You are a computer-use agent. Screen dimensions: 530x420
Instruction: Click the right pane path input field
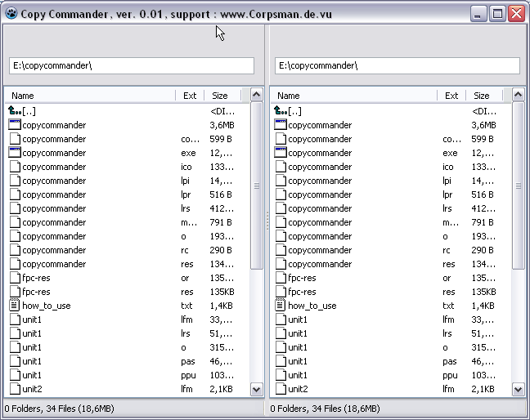point(397,65)
